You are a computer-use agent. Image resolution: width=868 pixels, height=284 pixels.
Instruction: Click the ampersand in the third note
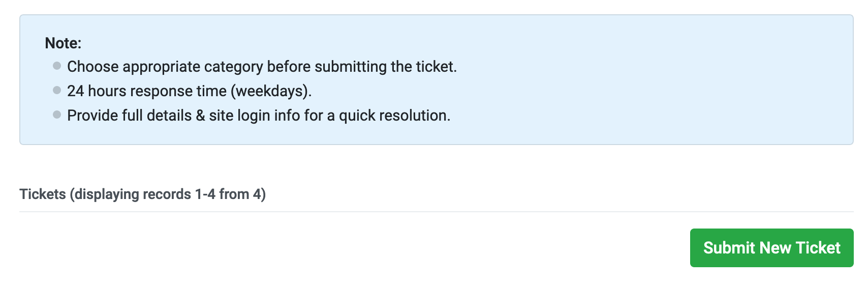200,116
